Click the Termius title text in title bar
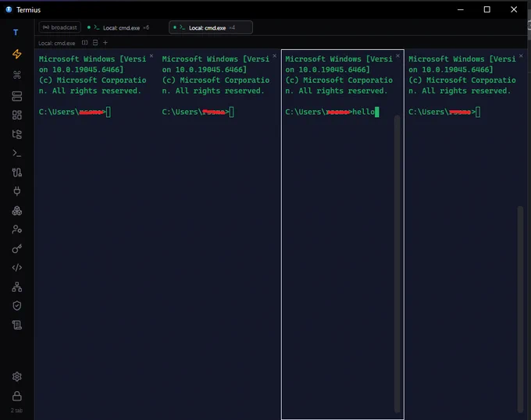This screenshot has height=420, width=531. coord(28,10)
